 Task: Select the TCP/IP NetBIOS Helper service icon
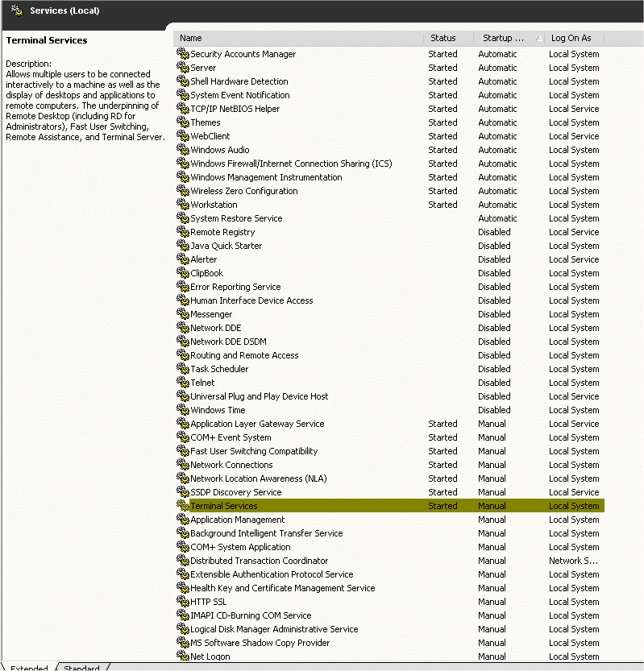[x=183, y=108]
